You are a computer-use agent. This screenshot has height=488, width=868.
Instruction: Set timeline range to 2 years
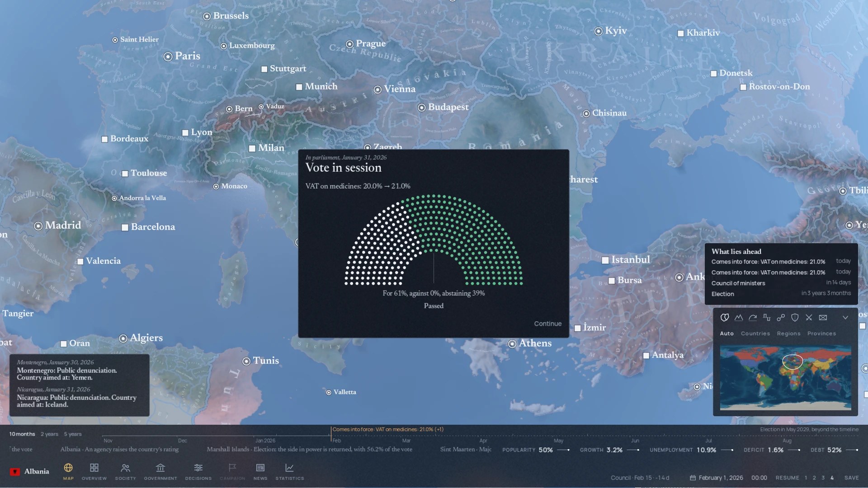[49, 434]
